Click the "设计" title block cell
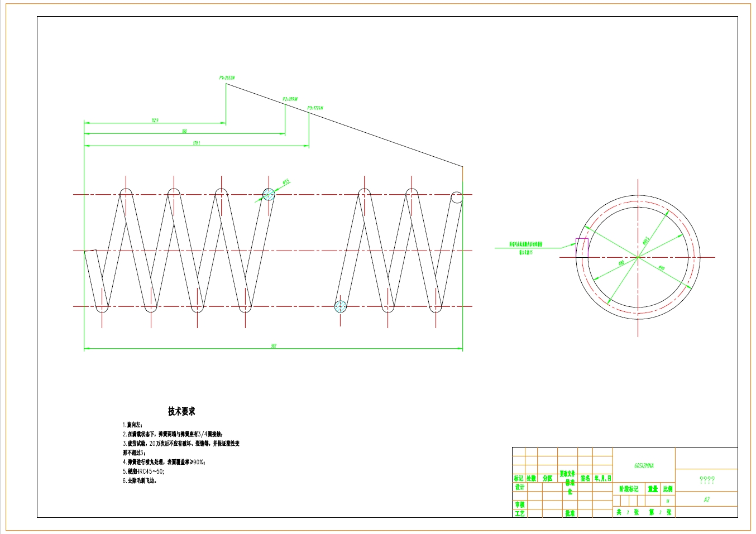This screenshot has width=756, height=534. 519,487
